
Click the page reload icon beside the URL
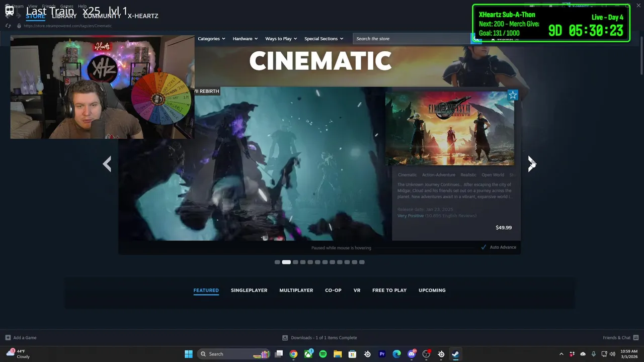click(8, 26)
